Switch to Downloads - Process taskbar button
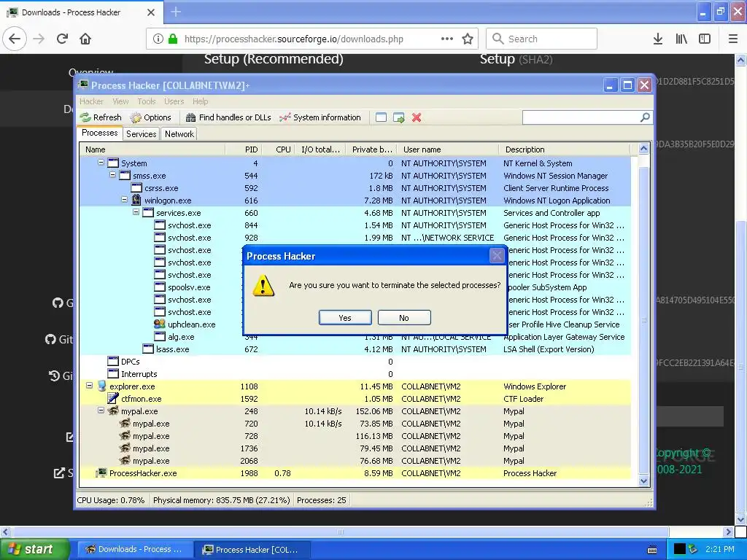The height and width of the screenshot is (560, 747). pyautogui.click(x=134, y=550)
